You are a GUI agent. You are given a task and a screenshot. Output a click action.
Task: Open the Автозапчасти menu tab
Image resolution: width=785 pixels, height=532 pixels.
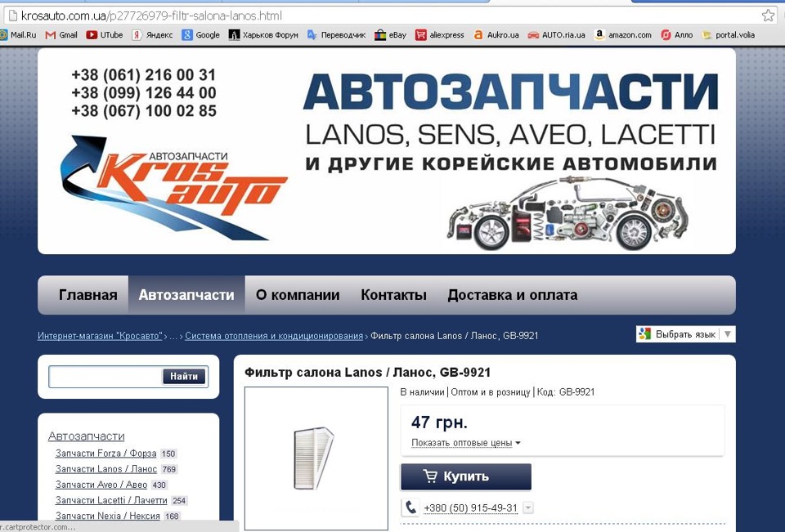click(x=186, y=295)
